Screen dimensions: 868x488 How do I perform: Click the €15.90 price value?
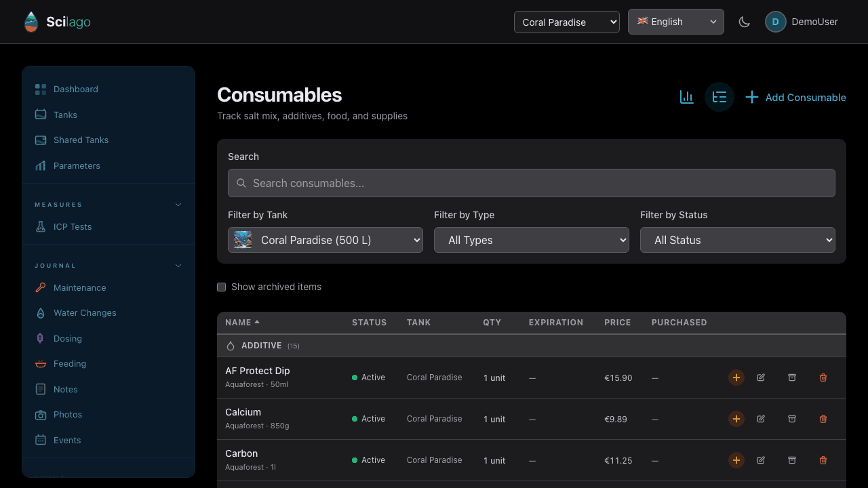point(618,378)
